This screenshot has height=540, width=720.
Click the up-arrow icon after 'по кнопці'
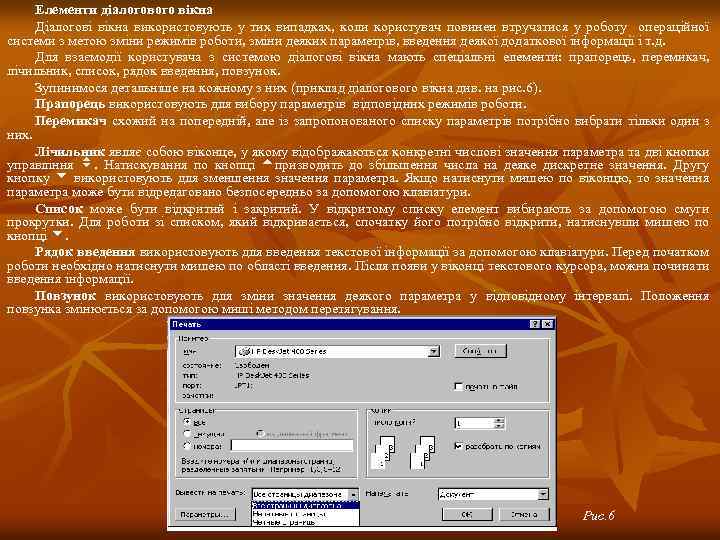[268, 162]
